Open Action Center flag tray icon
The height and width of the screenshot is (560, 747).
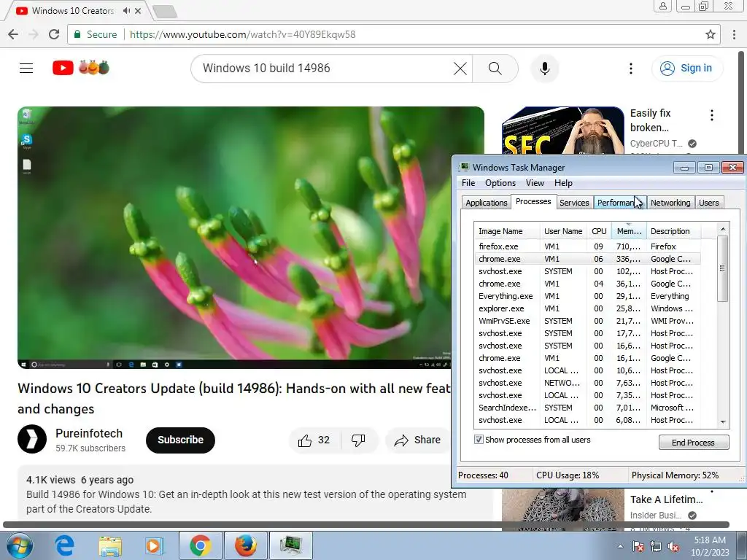pos(638,546)
